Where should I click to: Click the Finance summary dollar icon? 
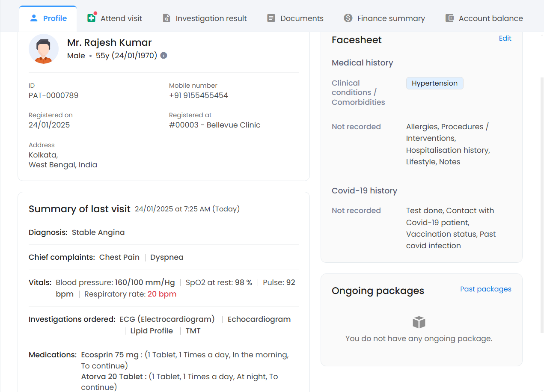coord(348,18)
